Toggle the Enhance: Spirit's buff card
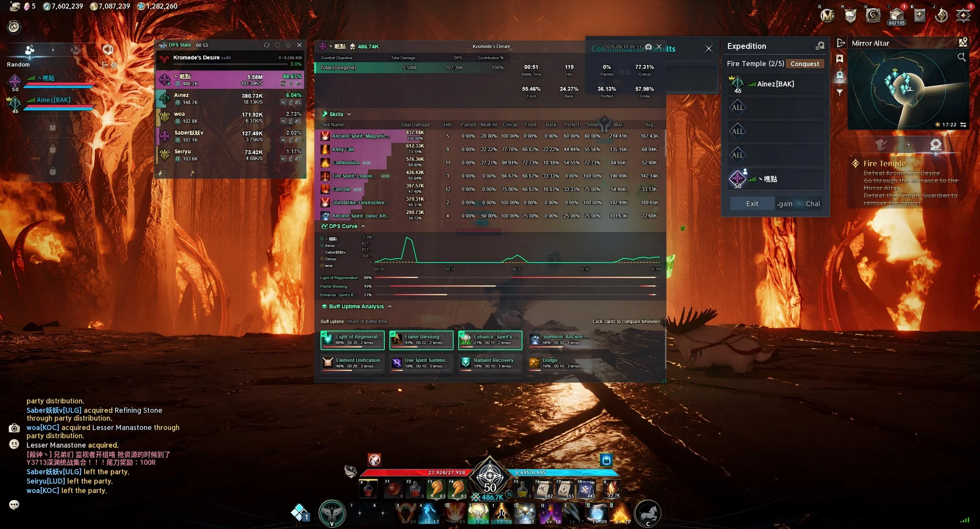The width and height of the screenshot is (980, 529). 490,340
